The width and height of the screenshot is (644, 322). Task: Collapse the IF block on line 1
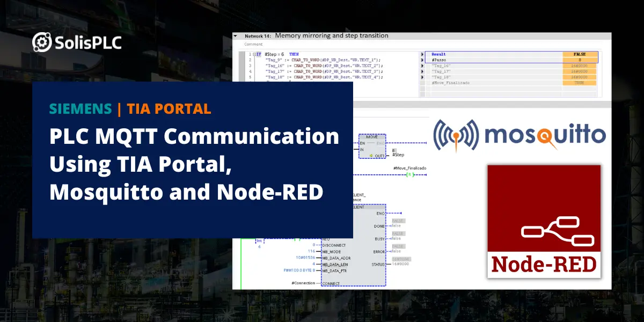tap(254, 54)
